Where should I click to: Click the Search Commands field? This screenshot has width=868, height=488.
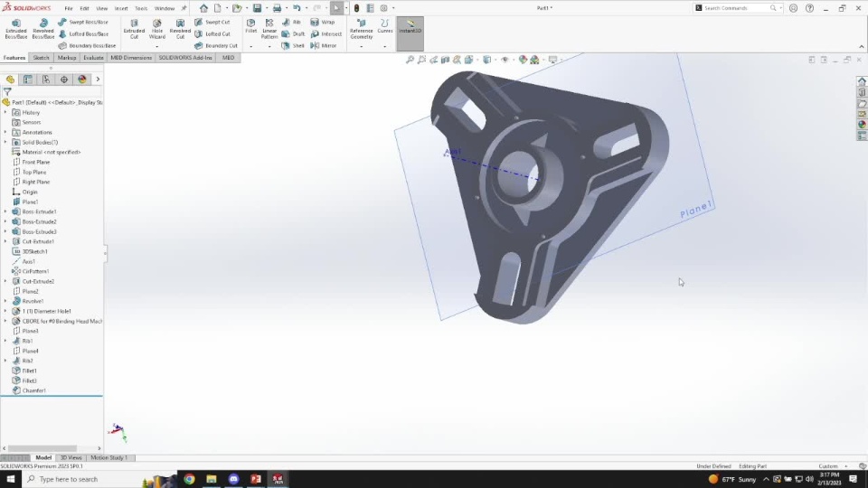(738, 8)
